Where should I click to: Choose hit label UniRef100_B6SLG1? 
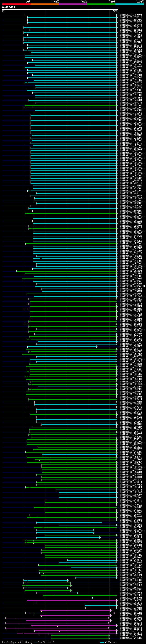click(131, 580)
